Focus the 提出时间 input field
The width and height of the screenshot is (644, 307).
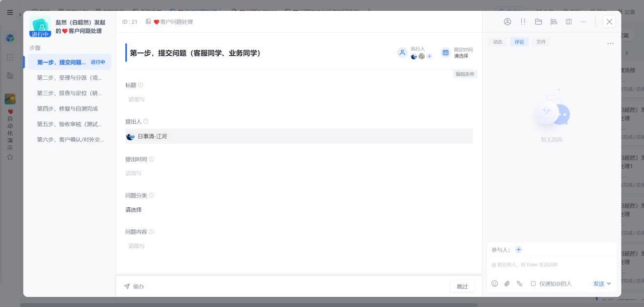299,173
